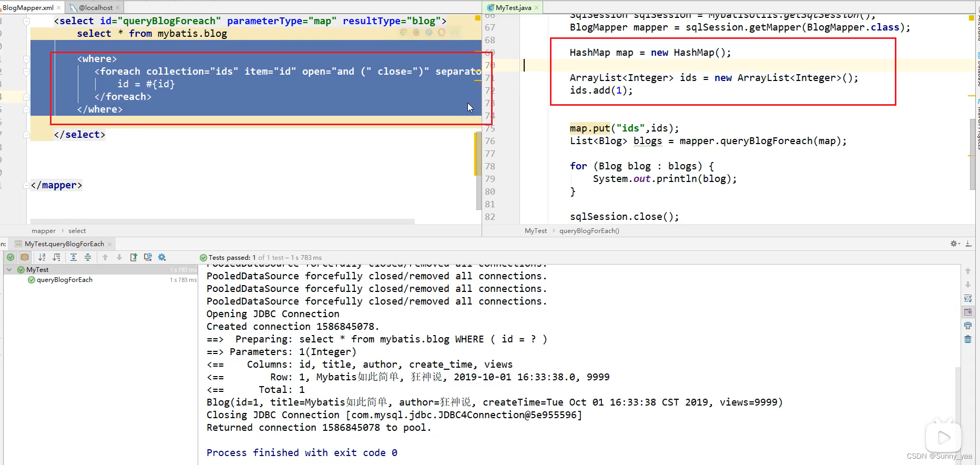Place cursor on sqlSession.close() line
980x465 pixels.
[x=624, y=217]
